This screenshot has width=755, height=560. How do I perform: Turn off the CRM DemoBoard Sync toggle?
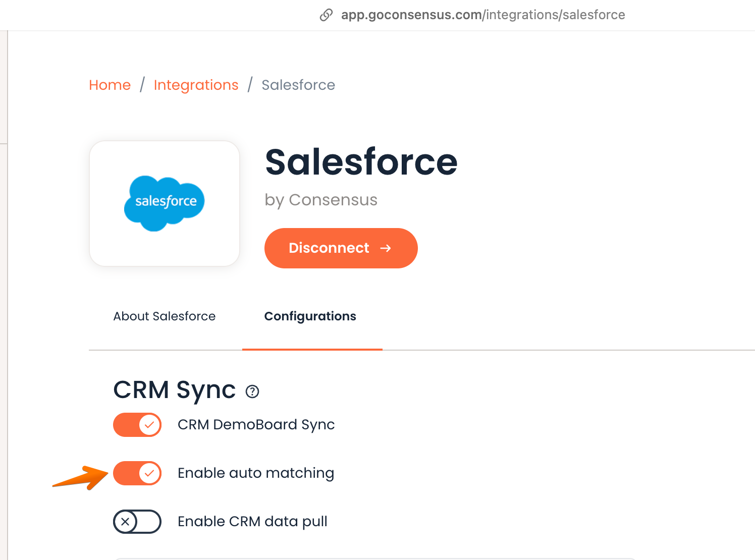[137, 425]
